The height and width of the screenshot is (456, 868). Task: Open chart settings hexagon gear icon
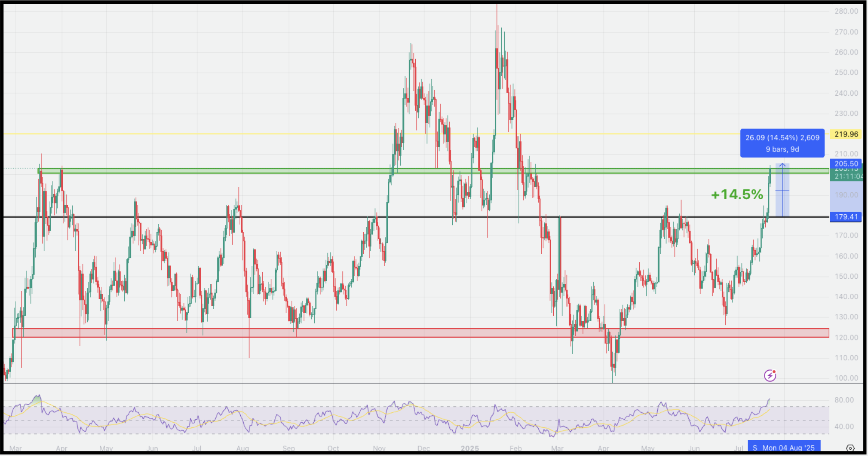[850, 448]
